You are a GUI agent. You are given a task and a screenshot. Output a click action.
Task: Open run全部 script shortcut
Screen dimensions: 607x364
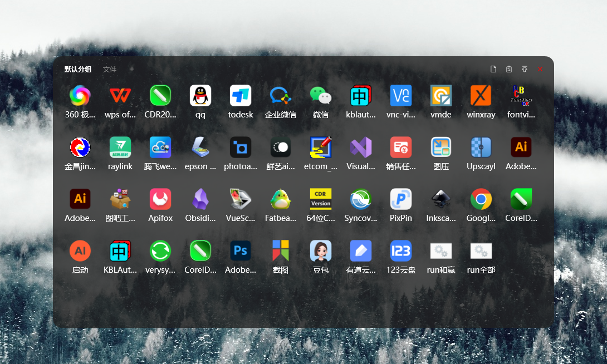point(481,251)
